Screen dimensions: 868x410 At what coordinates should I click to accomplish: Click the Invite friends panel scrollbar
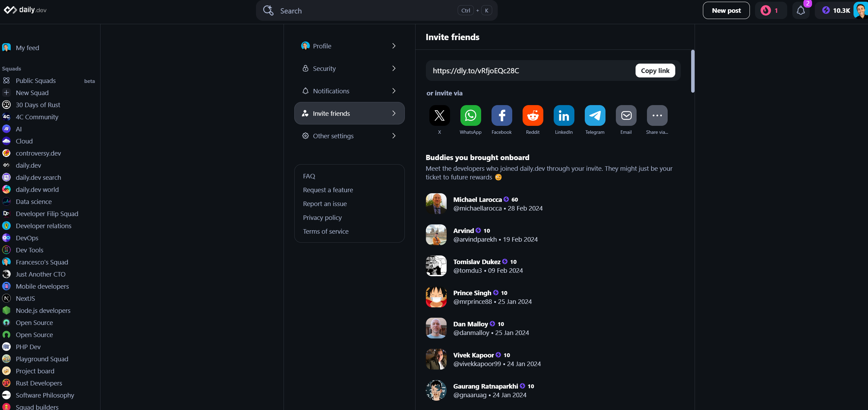click(693, 71)
